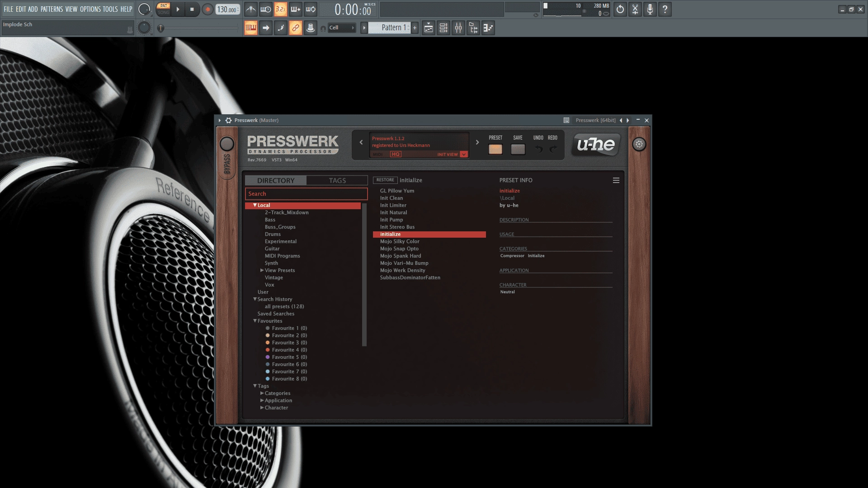Go to next preset arrow in Presswerk
The width and height of the screenshot is (868, 488).
point(477,142)
